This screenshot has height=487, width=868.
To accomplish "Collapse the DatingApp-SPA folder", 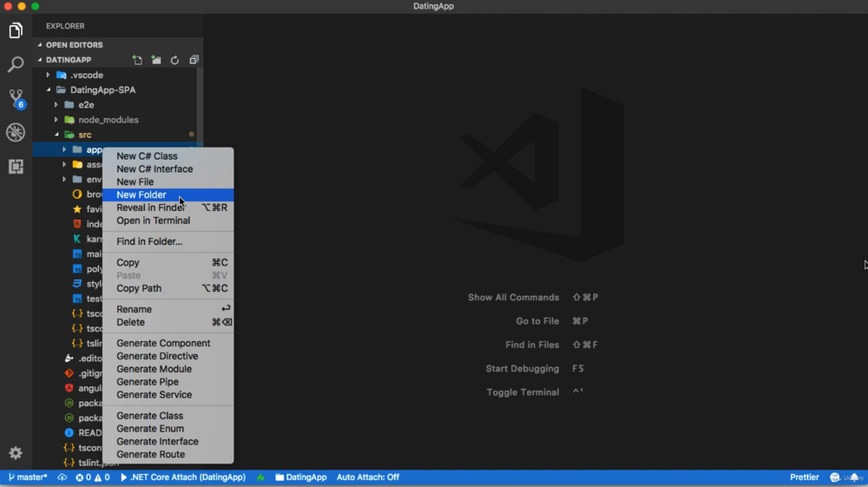I will (48, 89).
